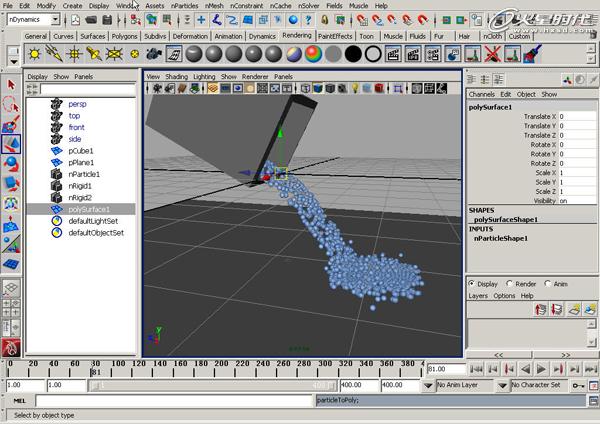Click the ambient light shelf icon
600x424 pixels.
coord(34,54)
